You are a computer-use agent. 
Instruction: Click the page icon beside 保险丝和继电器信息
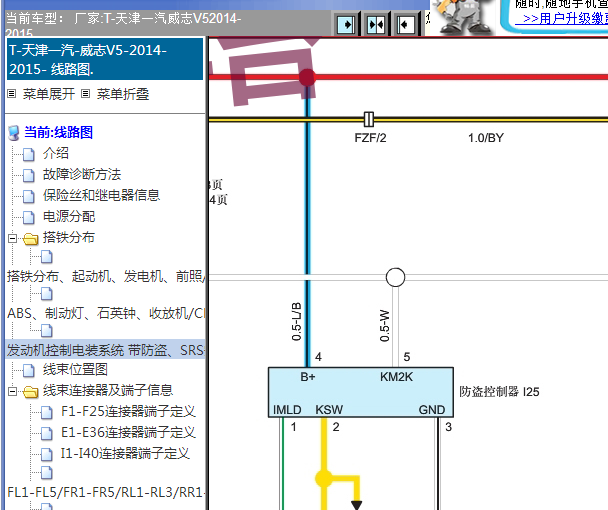coord(29,196)
